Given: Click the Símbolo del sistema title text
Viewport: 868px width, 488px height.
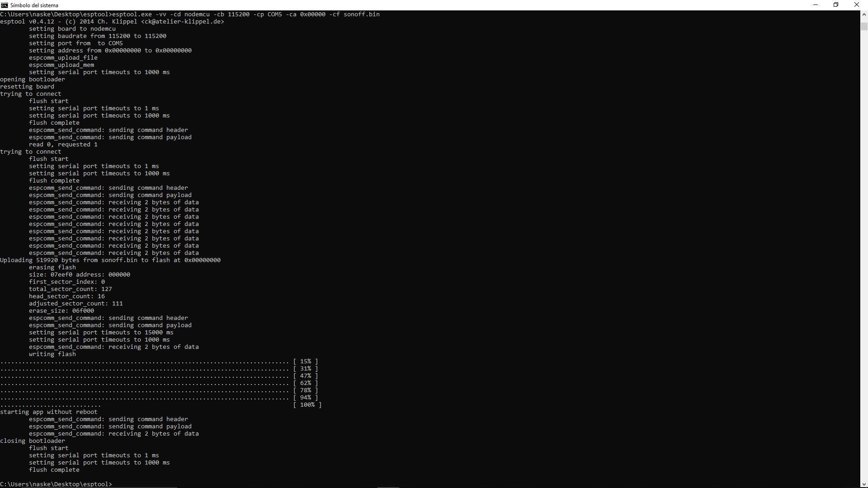Looking at the screenshot, I should pyautogui.click(x=34, y=5).
